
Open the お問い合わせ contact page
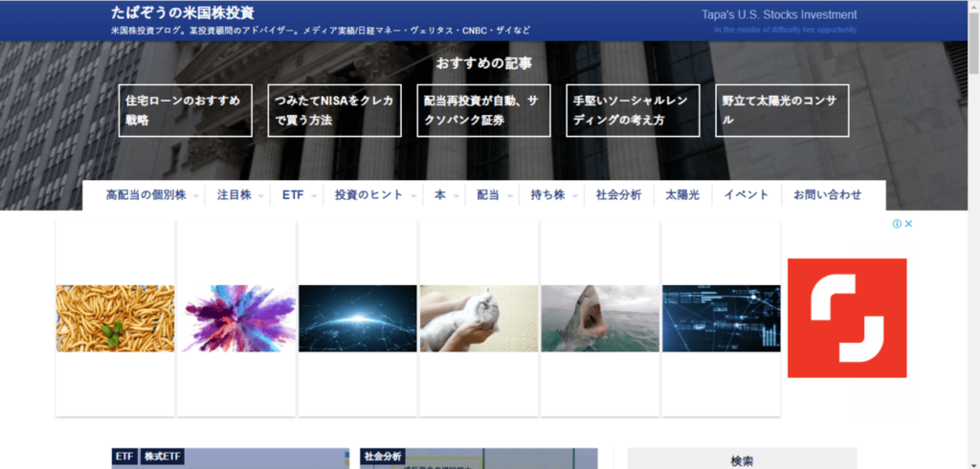[827, 195]
